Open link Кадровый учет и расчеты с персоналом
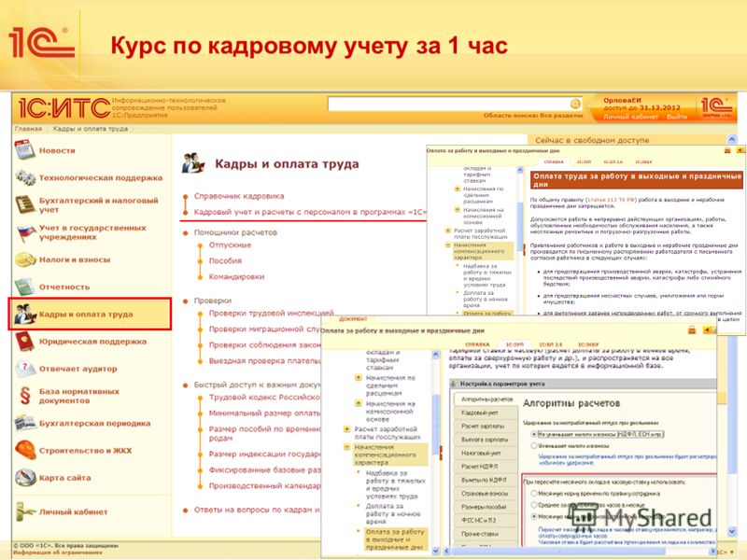This screenshot has height=560, width=747. (309, 212)
